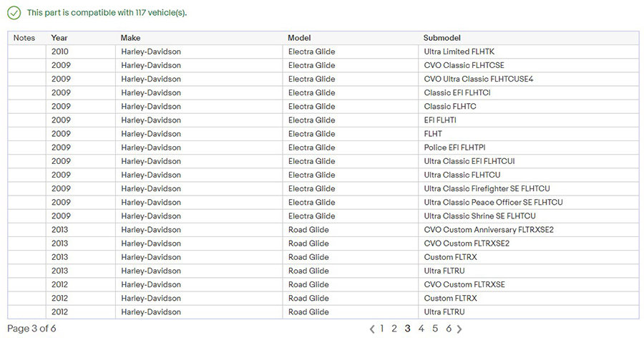This screenshot has width=644, height=338.
Task: Select the Classic FLHTC cell
Action: pyautogui.click(x=529, y=106)
